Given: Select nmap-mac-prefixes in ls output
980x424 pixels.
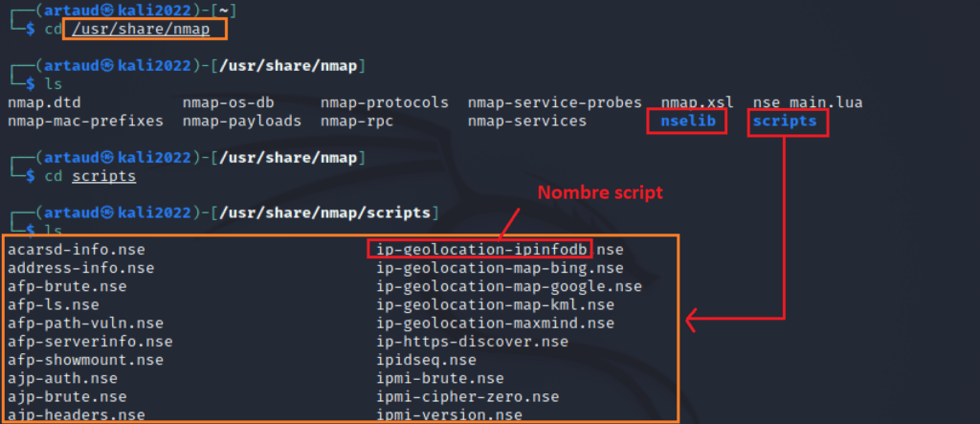Looking at the screenshot, I should point(85,121).
